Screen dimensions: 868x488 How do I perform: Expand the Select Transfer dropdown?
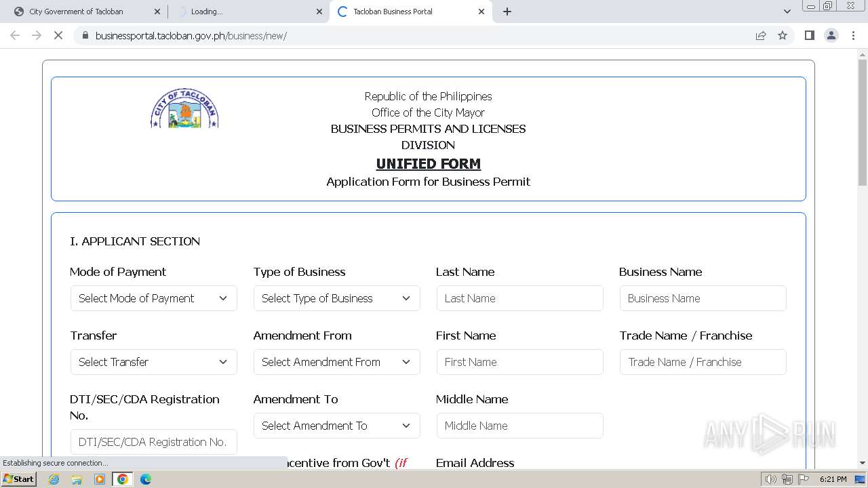(154, 362)
